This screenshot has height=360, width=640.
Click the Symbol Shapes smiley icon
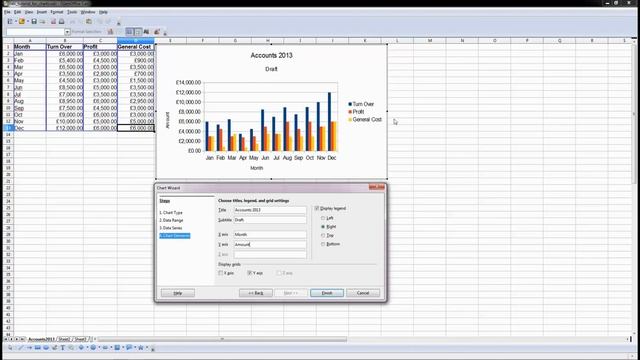(93, 348)
